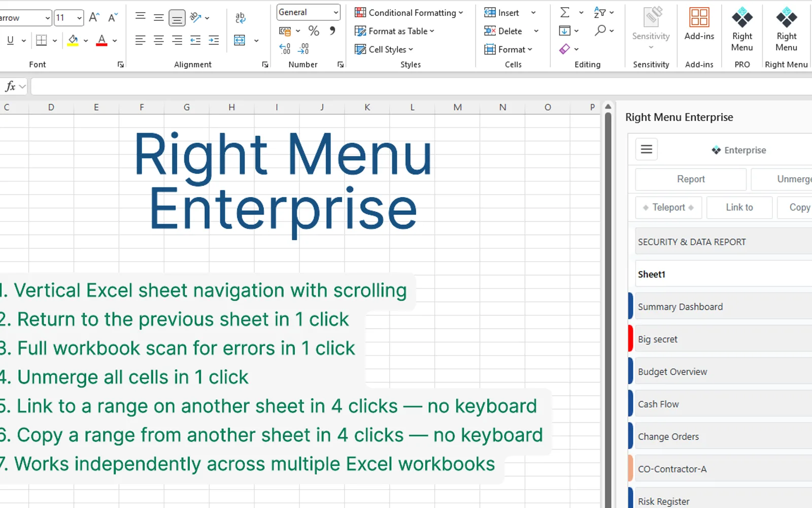The width and height of the screenshot is (812, 508).
Task: Toggle wrap text
Action: click(241, 18)
